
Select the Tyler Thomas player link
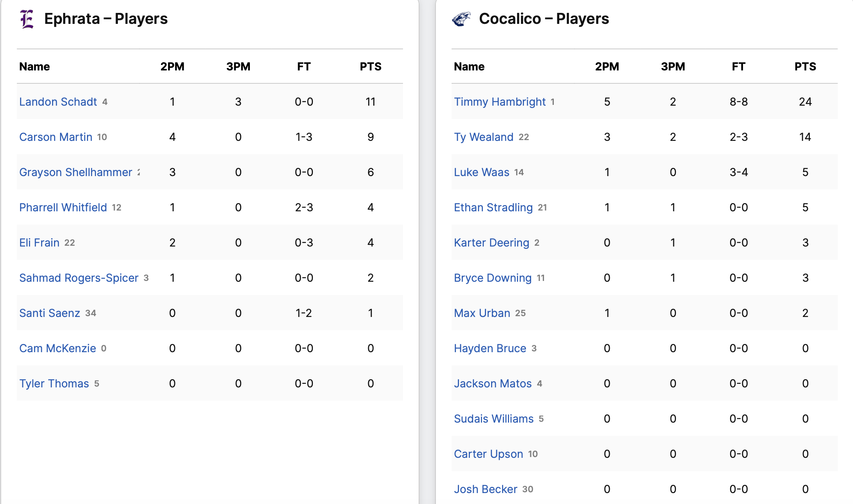click(54, 383)
